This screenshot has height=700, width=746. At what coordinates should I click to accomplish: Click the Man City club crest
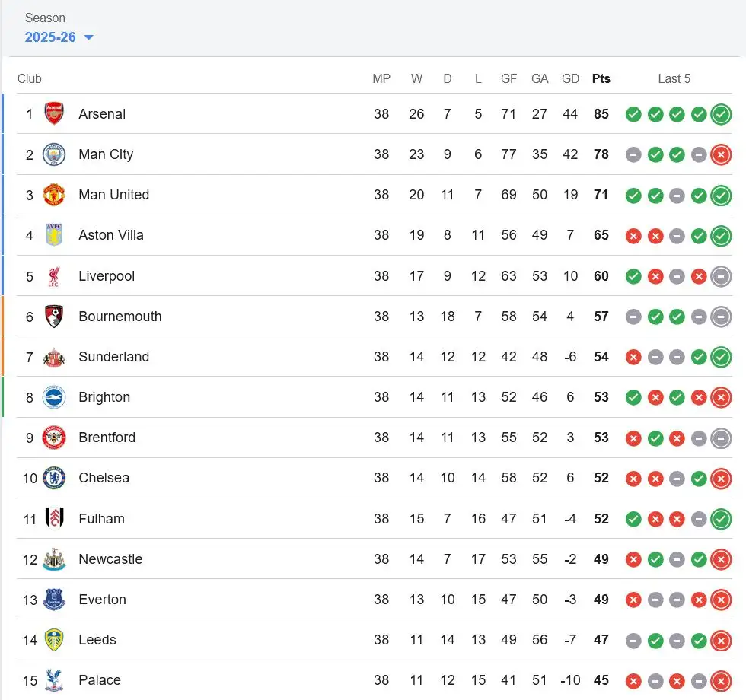pos(54,154)
